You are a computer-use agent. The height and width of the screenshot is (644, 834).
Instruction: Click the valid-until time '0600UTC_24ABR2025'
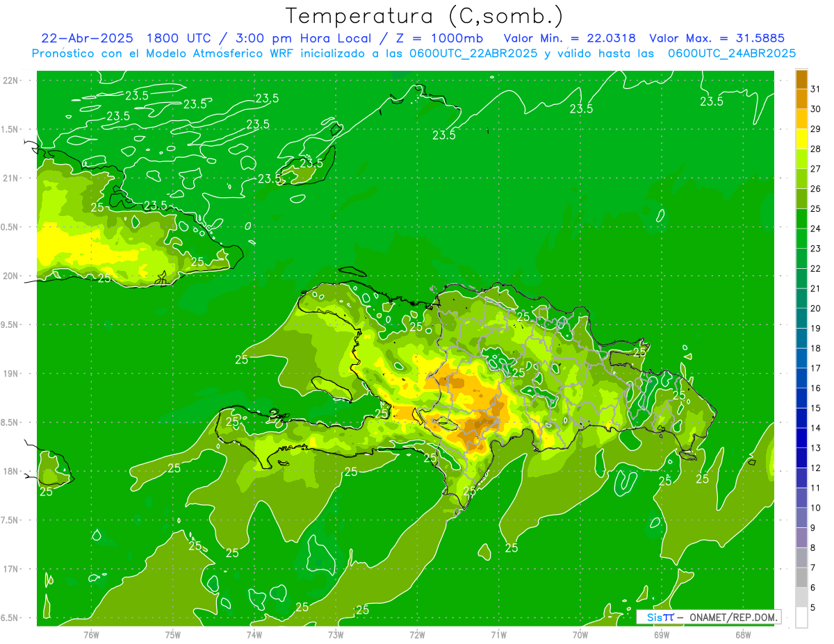tap(732, 53)
